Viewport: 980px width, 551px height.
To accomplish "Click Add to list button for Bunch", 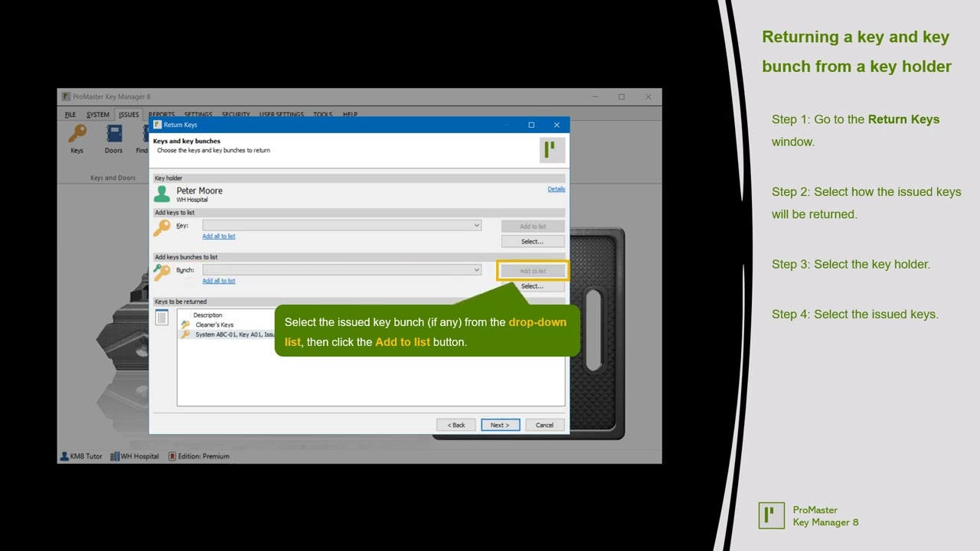I will tap(533, 271).
